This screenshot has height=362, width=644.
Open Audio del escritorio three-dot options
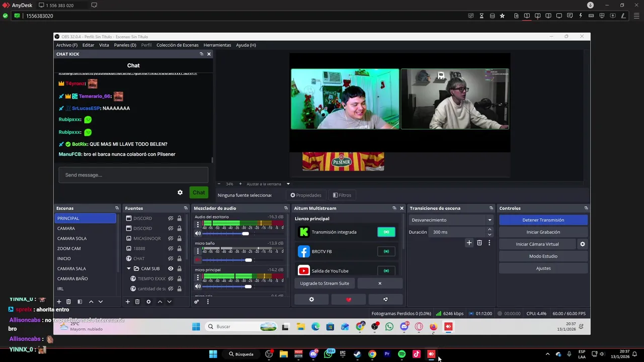pyautogui.click(x=198, y=225)
